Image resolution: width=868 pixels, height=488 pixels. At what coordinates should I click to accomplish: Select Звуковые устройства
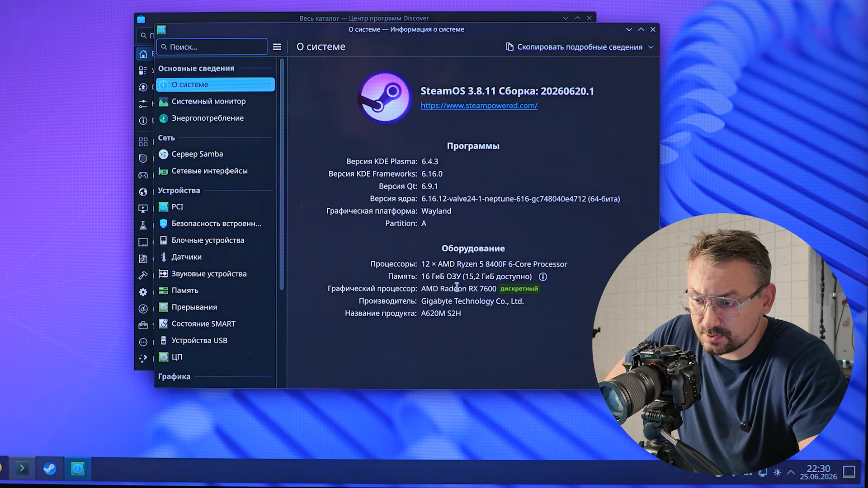[215, 274]
